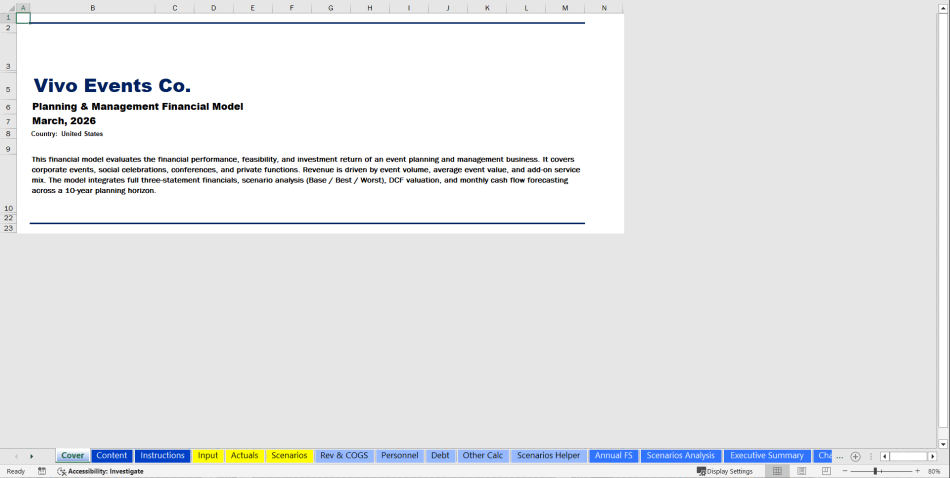
Task: Click zoom in plus icon
Action: (x=917, y=471)
